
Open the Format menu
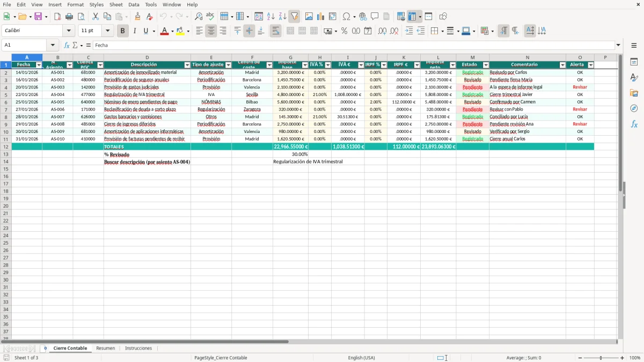click(x=76, y=4)
